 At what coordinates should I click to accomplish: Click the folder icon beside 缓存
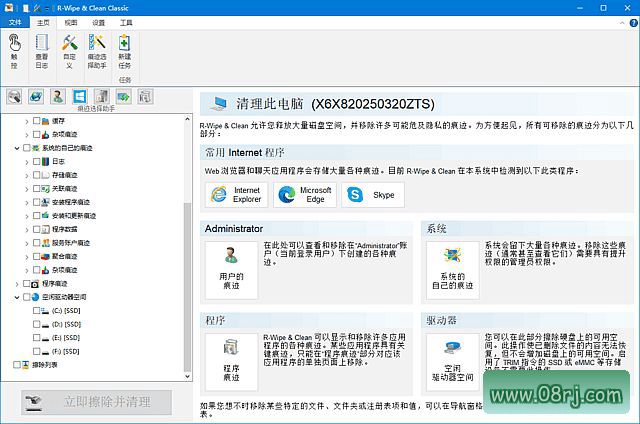click(x=46, y=121)
